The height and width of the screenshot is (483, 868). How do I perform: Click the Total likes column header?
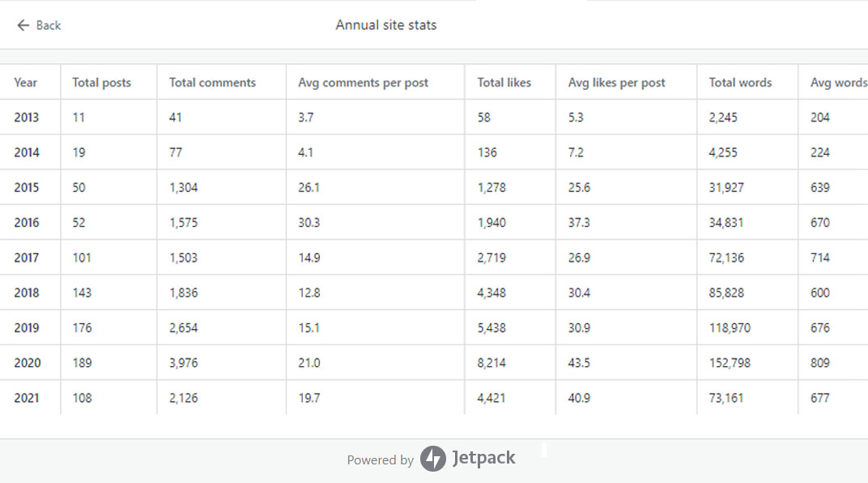tap(504, 83)
